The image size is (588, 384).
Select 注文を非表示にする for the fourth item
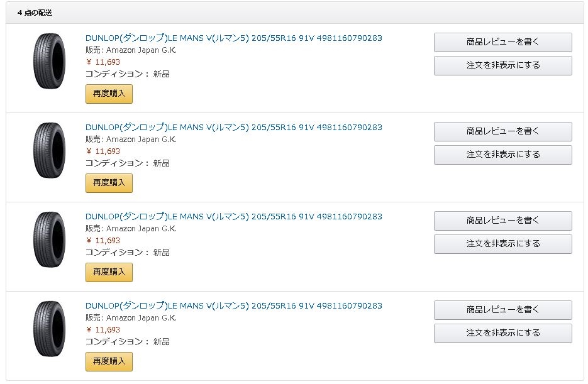(502, 333)
